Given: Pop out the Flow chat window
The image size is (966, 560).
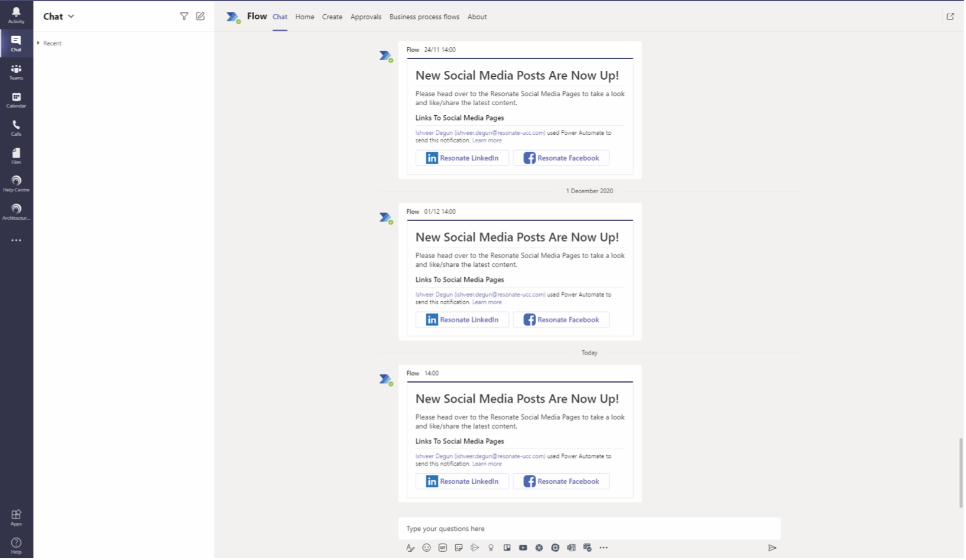Looking at the screenshot, I should (x=950, y=17).
